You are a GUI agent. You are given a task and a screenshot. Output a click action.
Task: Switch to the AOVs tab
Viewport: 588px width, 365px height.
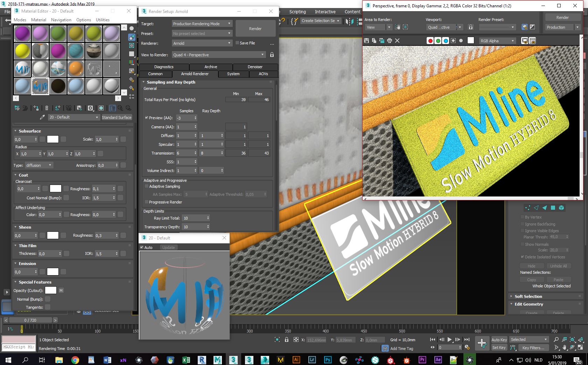pyautogui.click(x=263, y=74)
